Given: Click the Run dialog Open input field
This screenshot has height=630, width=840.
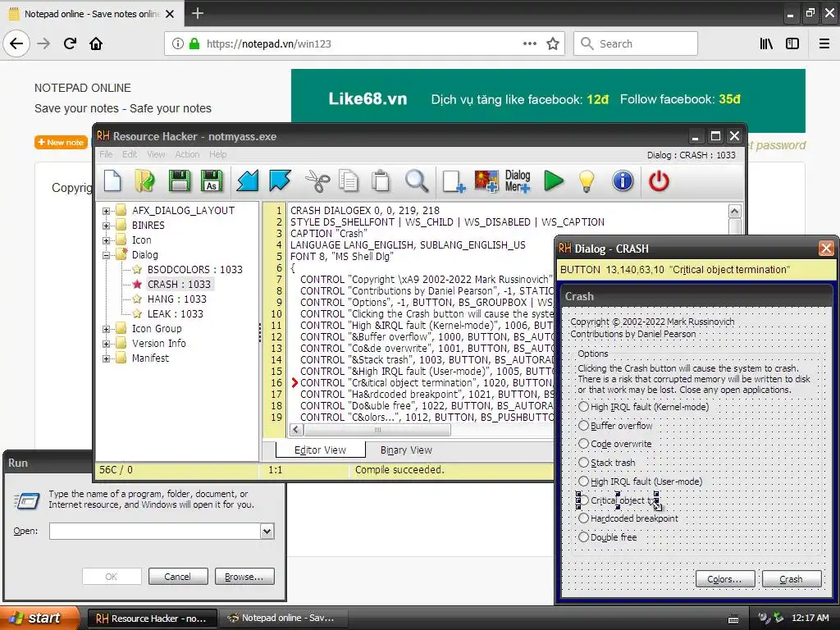Looking at the screenshot, I should point(155,531).
